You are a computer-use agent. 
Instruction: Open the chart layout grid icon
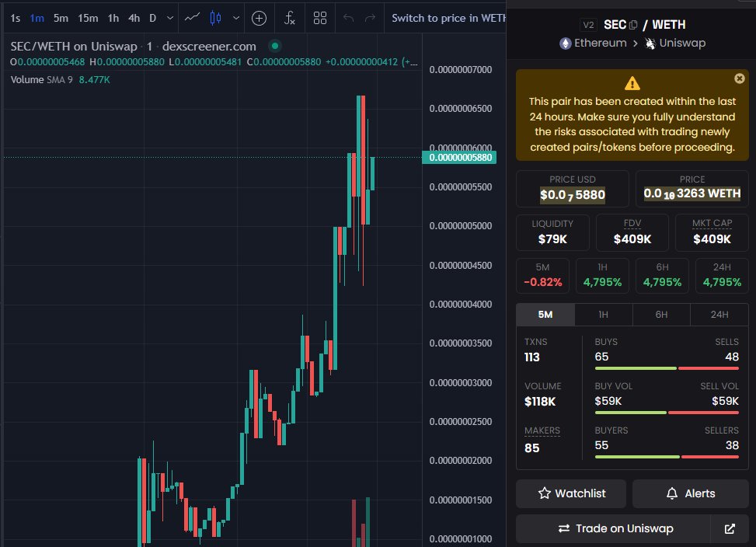(319, 19)
